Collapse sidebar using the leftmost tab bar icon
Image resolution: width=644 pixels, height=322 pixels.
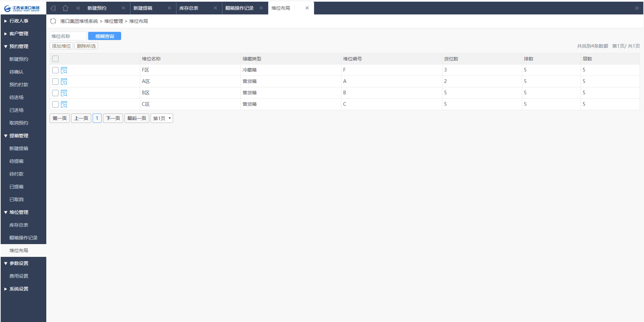(53, 8)
